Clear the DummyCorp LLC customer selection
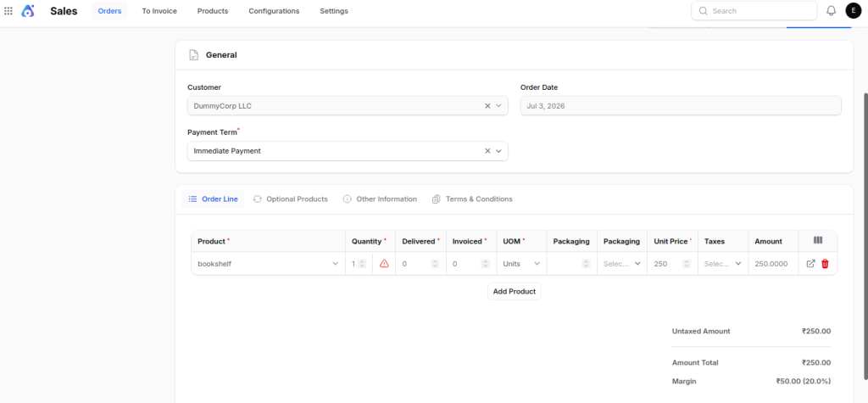Screen dimensions: 868x403 487,106
